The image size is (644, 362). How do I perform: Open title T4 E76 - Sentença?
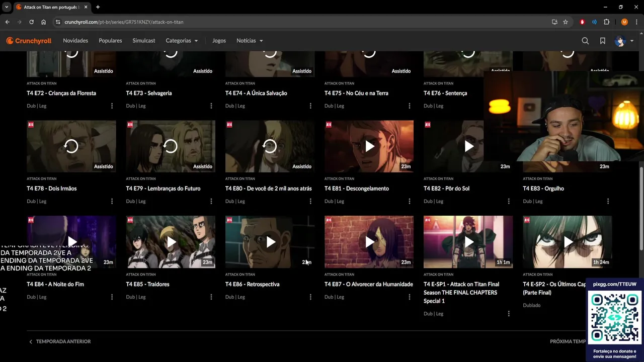pyautogui.click(x=445, y=93)
